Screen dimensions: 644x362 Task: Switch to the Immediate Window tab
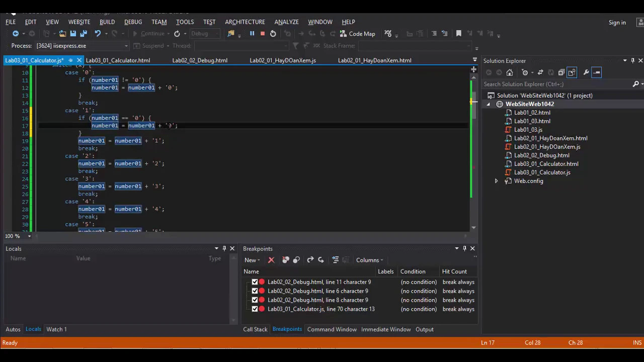[386, 329]
